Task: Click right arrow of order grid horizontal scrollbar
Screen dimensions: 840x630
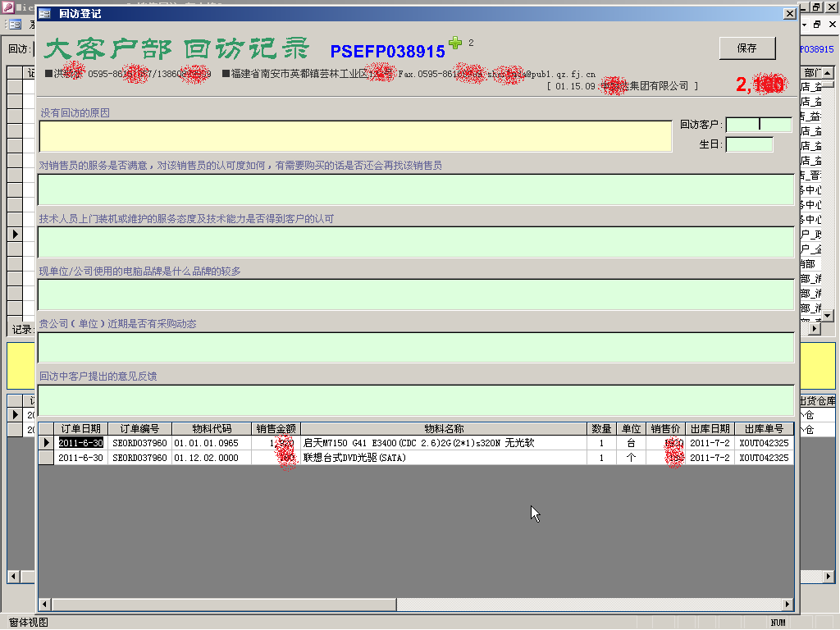Action: coord(787,605)
